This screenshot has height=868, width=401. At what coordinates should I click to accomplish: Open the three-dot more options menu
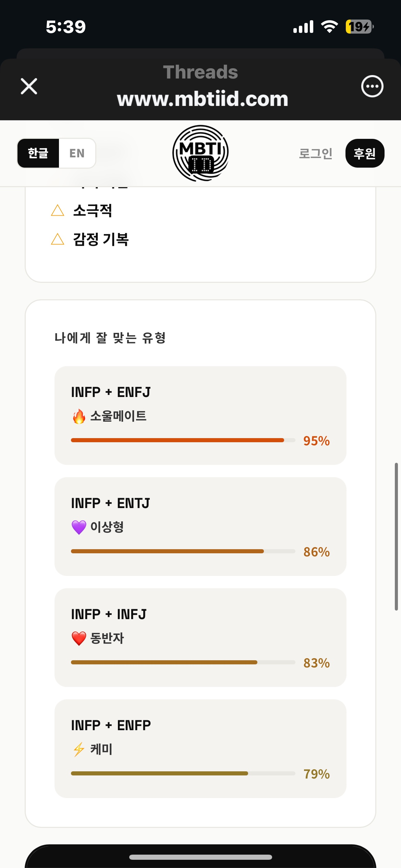pos(372,86)
